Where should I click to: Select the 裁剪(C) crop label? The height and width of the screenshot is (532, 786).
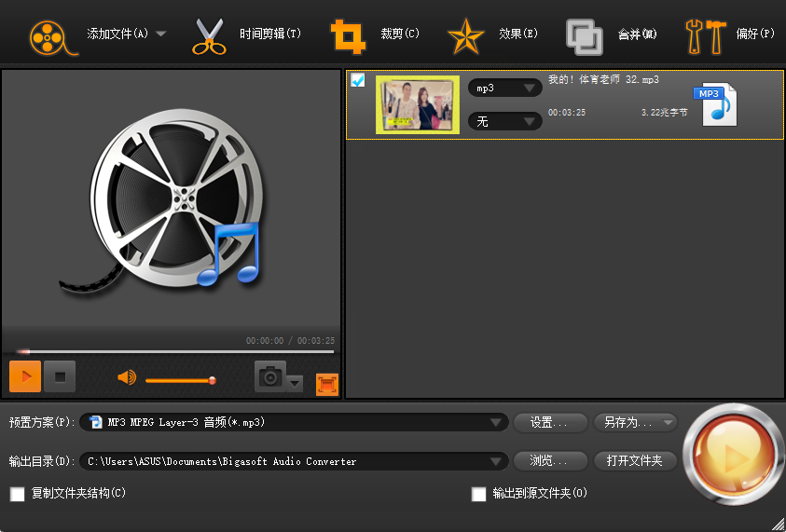coord(399,34)
